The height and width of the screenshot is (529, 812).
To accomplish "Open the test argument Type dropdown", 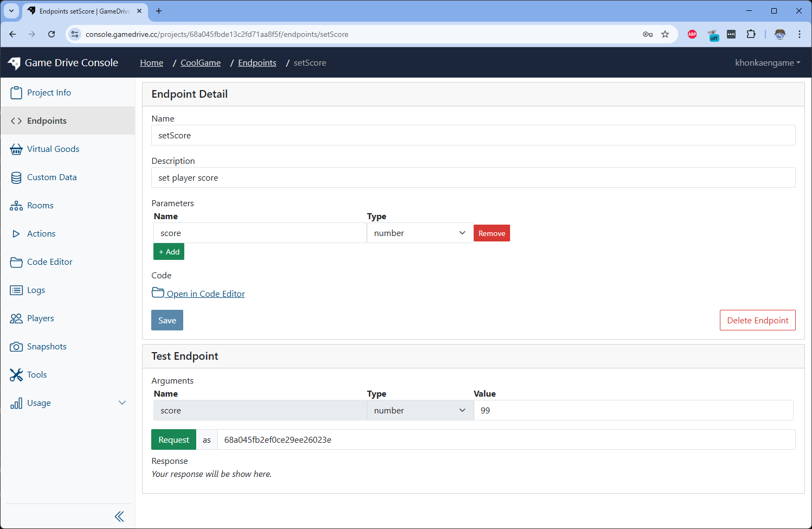I will [x=420, y=411].
